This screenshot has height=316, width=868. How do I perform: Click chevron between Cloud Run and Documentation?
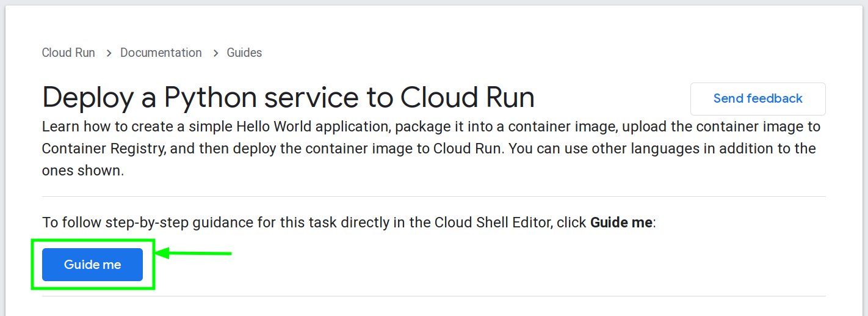(108, 53)
